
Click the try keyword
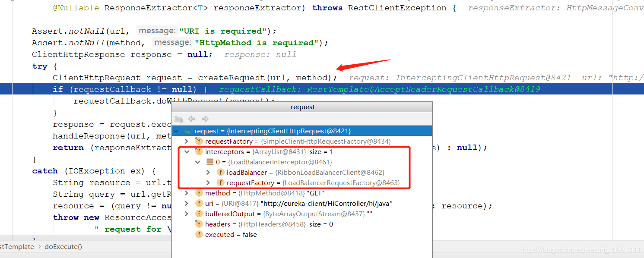click(39, 66)
